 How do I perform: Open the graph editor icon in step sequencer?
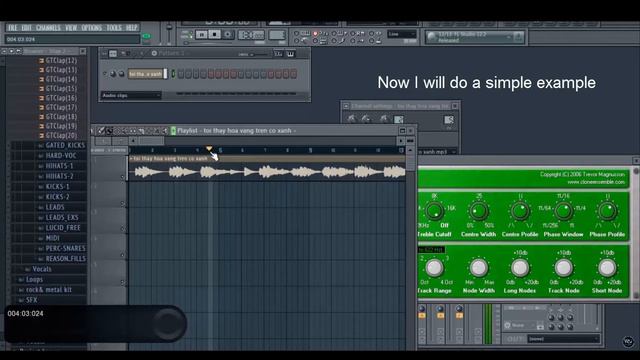(278, 54)
